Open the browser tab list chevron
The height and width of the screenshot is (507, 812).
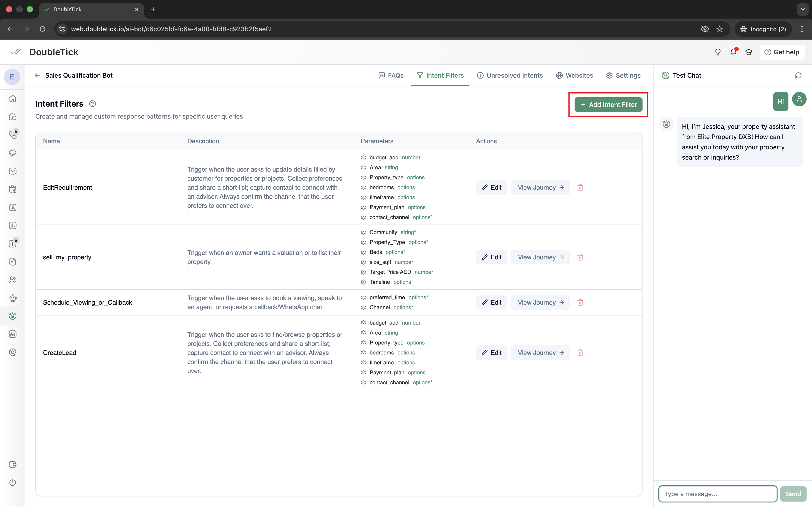[x=803, y=9]
